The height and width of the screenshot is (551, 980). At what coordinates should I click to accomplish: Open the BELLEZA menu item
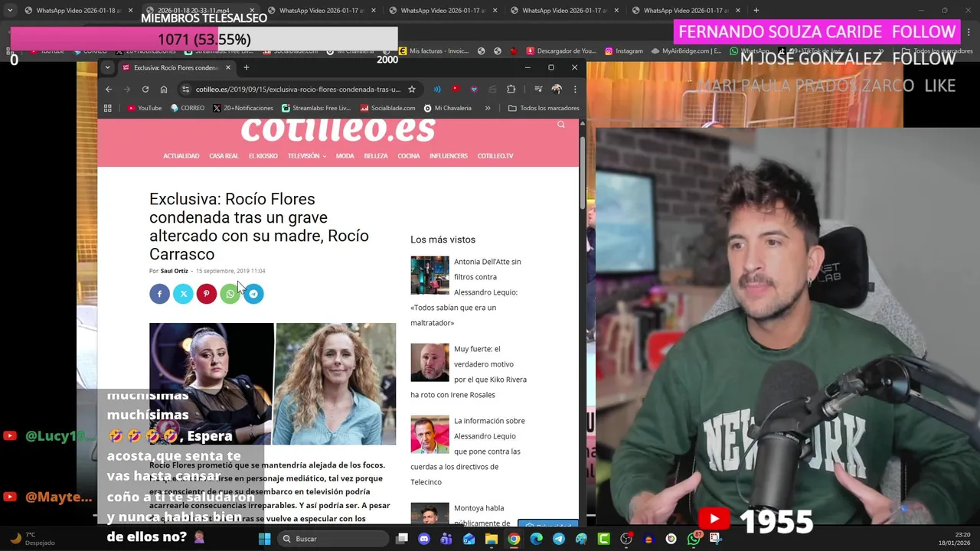click(376, 156)
